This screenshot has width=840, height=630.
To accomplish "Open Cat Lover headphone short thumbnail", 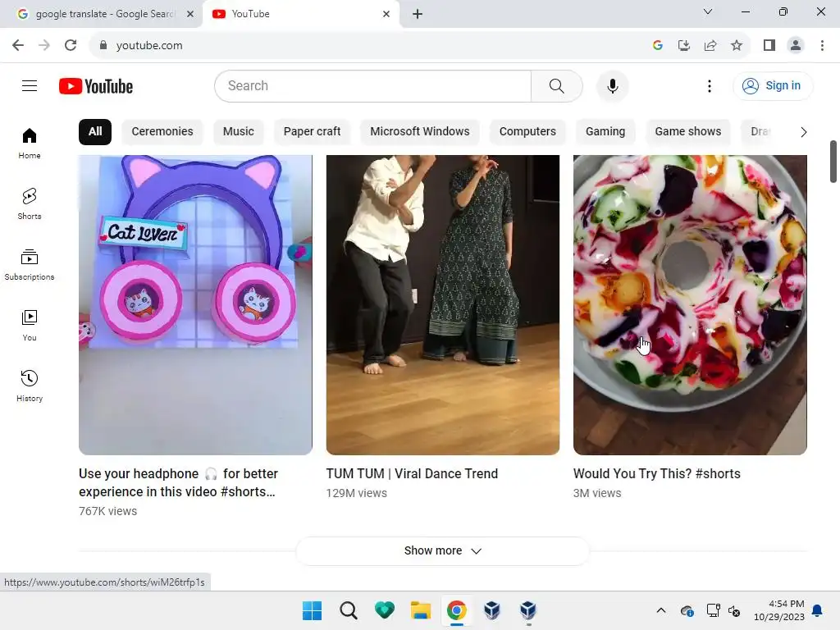I will 195,305.
